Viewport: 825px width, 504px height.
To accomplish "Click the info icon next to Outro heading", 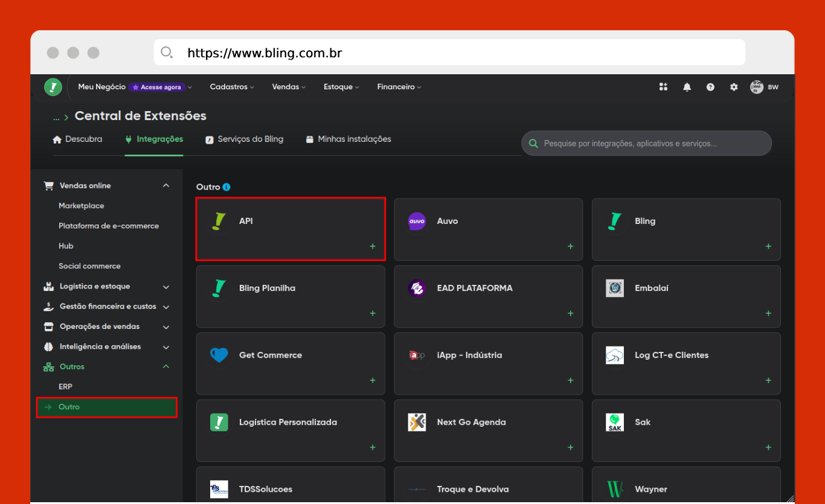I will (x=226, y=187).
